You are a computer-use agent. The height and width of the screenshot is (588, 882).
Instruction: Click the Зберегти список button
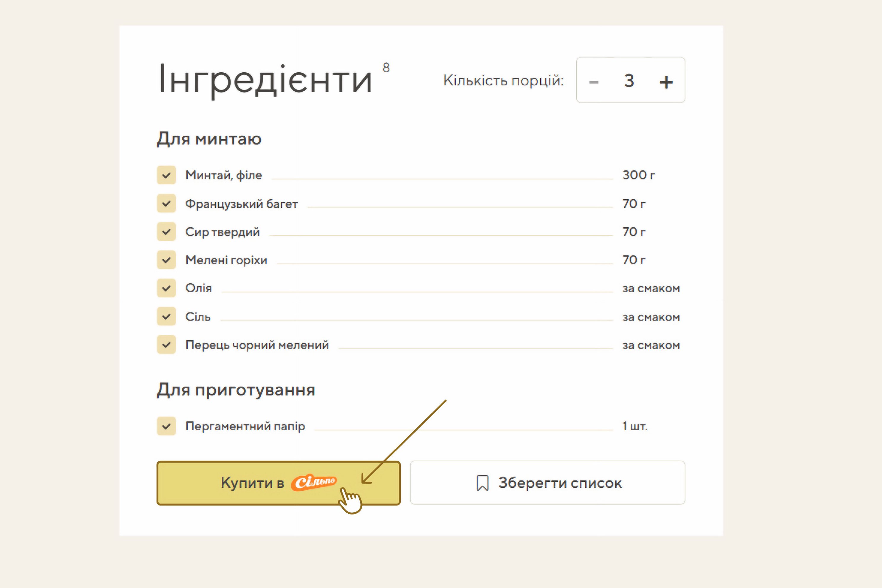[547, 482]
